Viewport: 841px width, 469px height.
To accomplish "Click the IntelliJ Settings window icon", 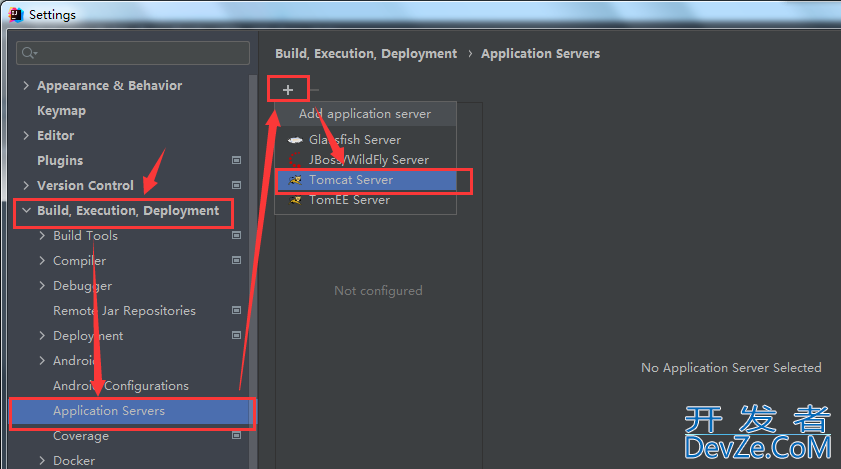I will 16,14.
